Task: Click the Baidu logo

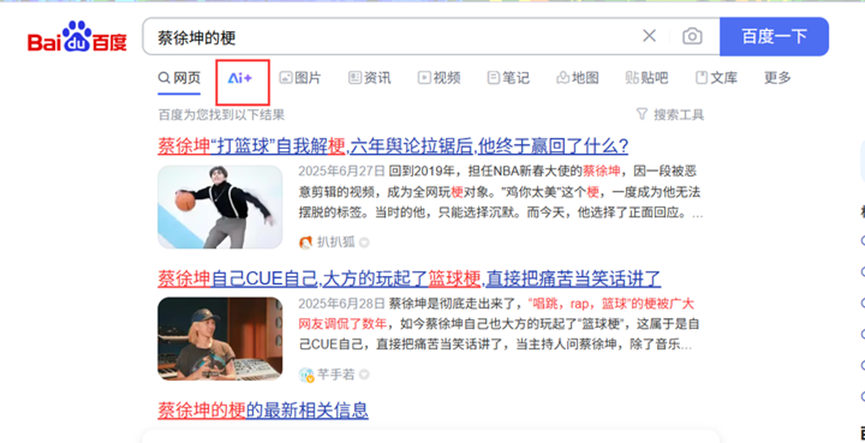Action: (x=77, y=38)
